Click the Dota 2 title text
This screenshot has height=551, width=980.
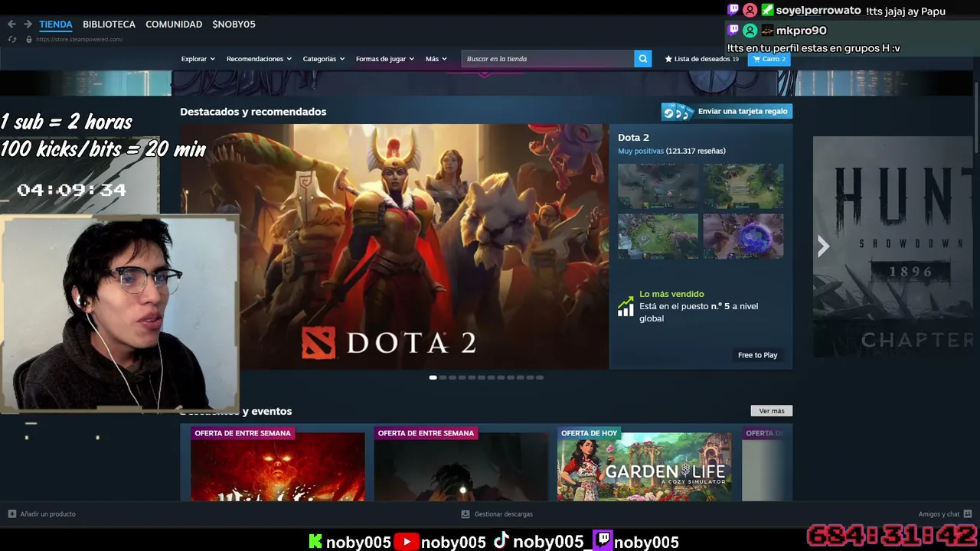[x=633, y=138]
